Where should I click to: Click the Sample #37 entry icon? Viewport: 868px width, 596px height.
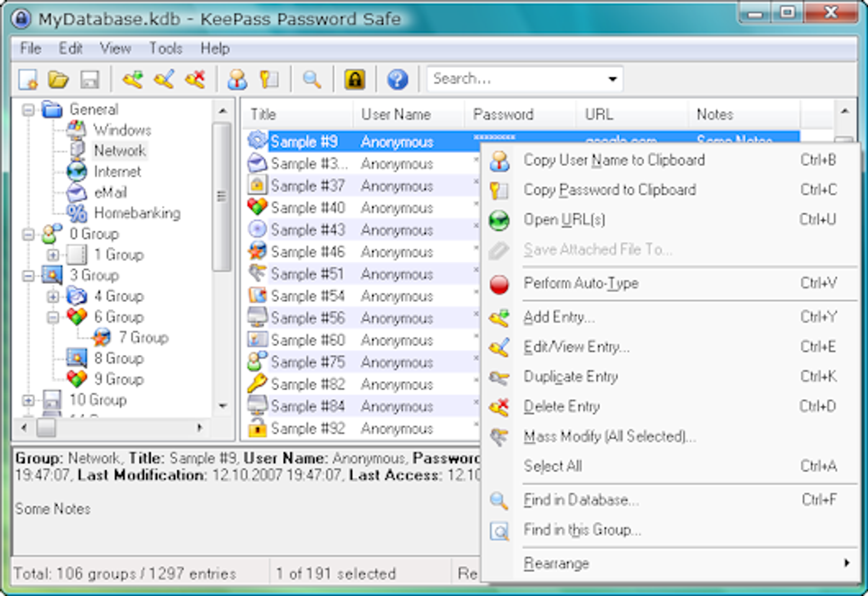pos(257,185)
